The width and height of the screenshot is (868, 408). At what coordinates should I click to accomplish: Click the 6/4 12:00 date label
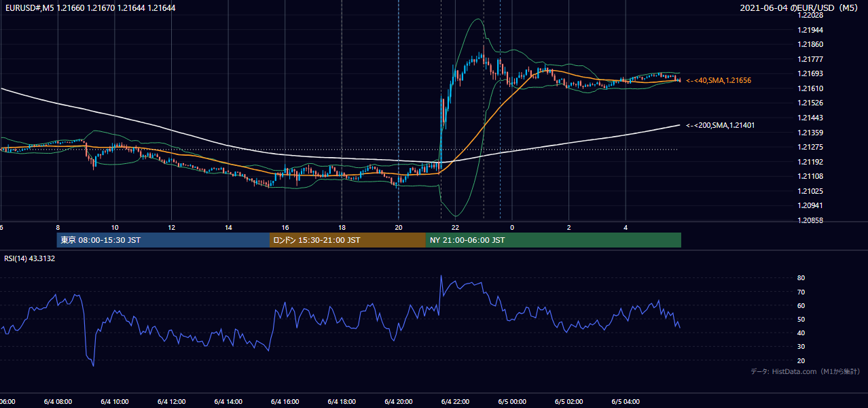click(171, 401)
